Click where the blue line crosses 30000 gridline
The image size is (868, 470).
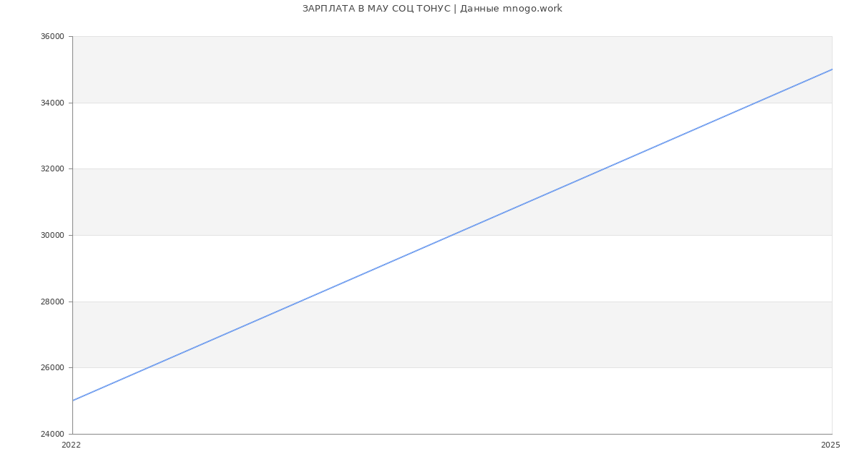tap(452, 235)
